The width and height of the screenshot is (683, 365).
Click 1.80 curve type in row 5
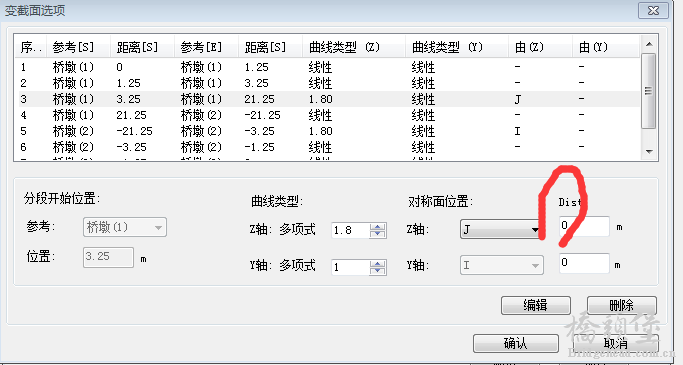(x=321, y=131)
